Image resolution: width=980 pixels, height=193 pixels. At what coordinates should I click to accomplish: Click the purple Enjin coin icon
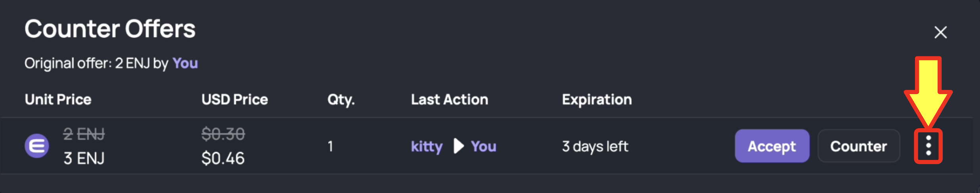point(37,146)
